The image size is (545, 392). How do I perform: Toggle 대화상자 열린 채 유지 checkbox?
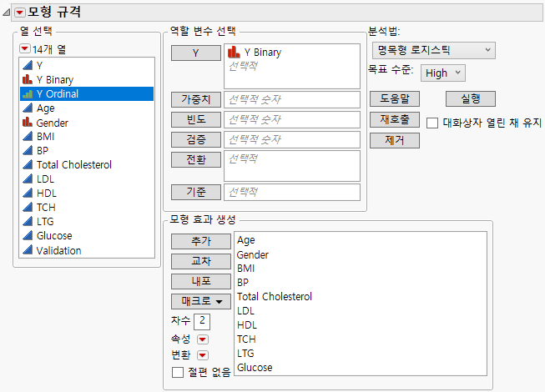coord(432,123)
